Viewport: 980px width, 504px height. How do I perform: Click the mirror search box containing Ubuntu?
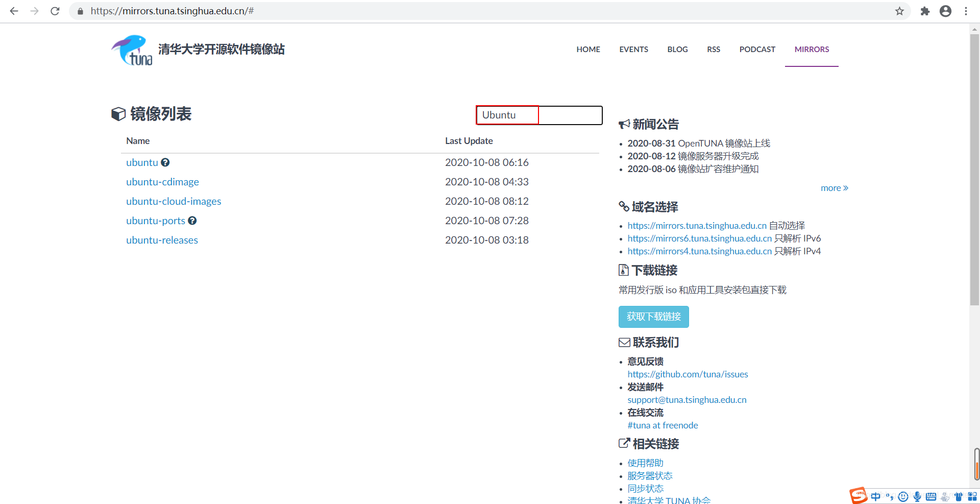tap(539, 115)
